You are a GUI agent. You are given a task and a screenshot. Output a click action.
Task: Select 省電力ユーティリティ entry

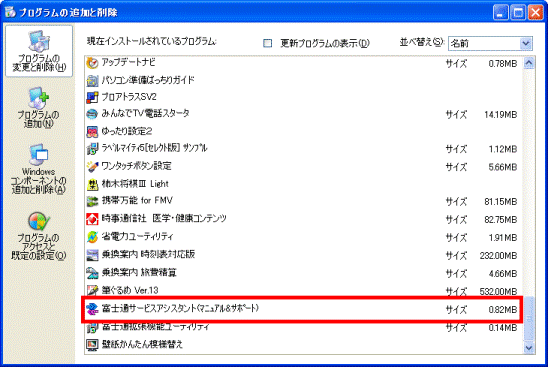[137, 237]
